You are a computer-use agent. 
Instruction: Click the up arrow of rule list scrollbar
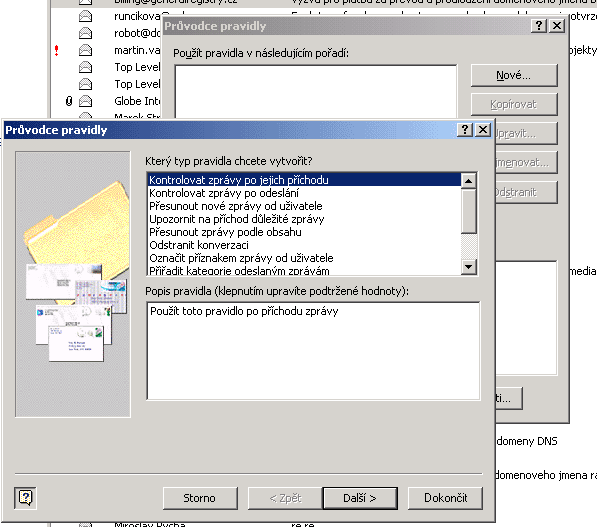tap(468, 180)
